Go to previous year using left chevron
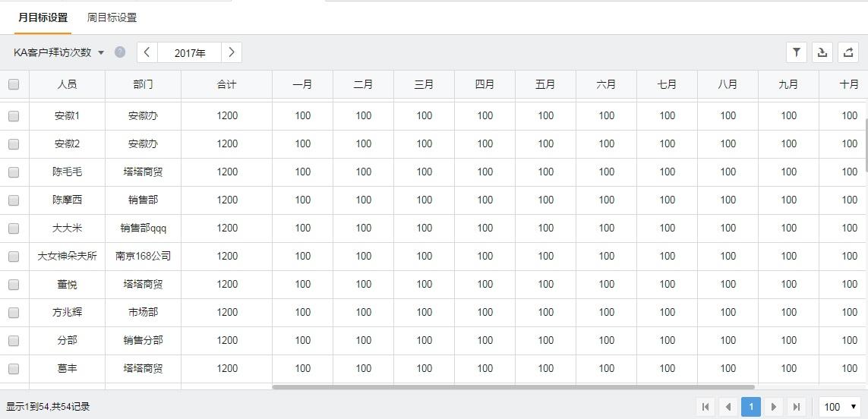868x419 pixels. click(147, 52)
